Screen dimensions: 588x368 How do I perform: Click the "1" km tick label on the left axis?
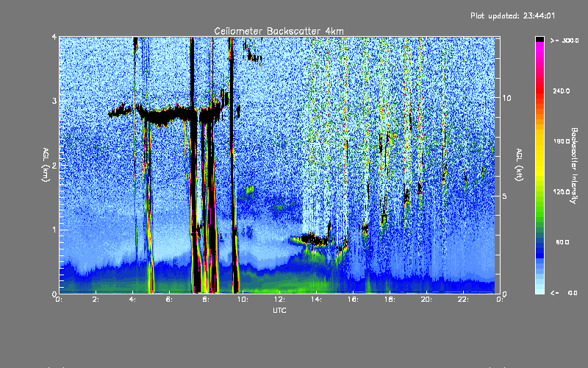54,230
